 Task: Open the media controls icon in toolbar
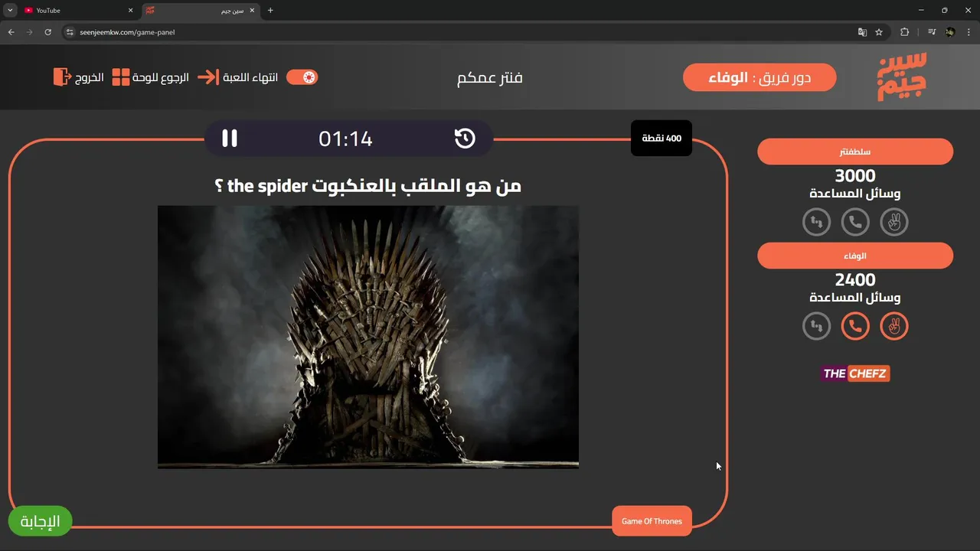(932, 32)
